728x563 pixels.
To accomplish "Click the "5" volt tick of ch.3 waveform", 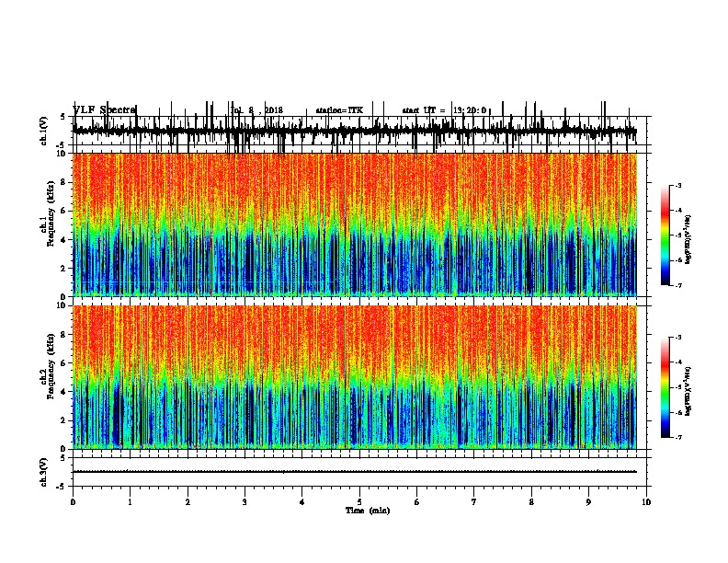I will (63, 458).
